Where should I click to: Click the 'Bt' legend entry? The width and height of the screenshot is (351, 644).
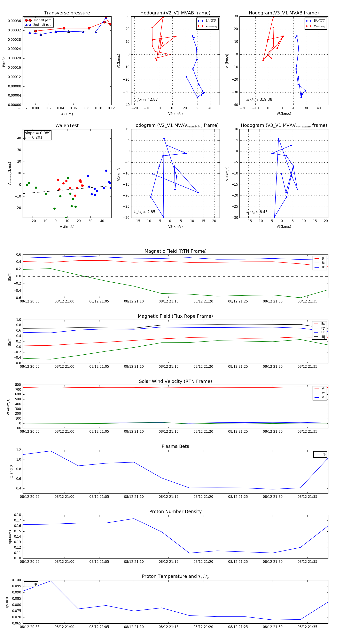[320, 263]
